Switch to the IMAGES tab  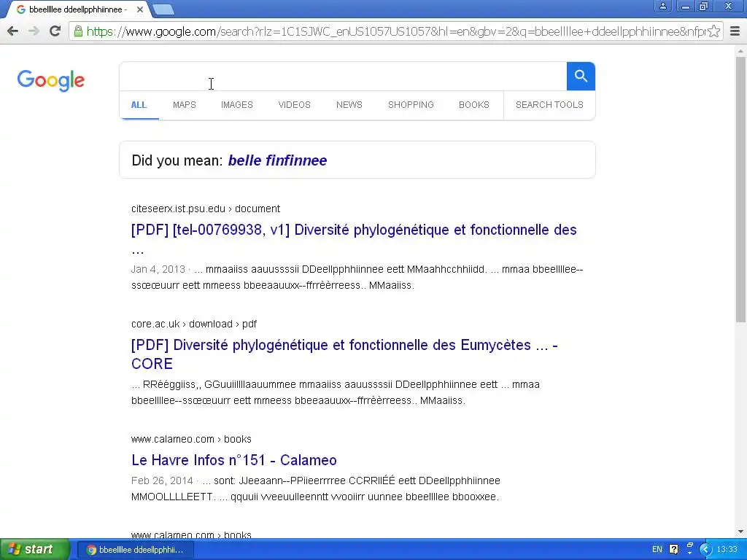pos(237,105)
